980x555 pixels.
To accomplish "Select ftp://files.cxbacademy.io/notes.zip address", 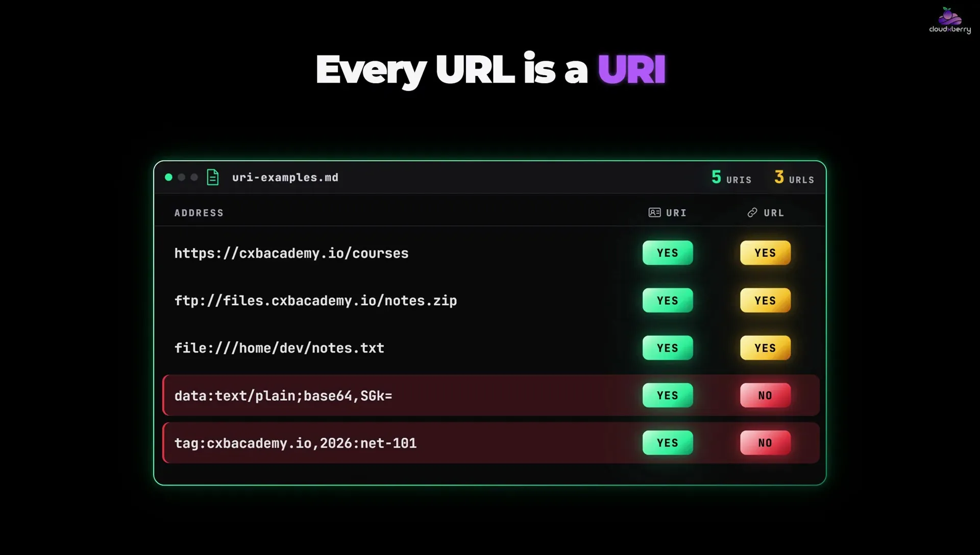I will click(x=315, y=300).
